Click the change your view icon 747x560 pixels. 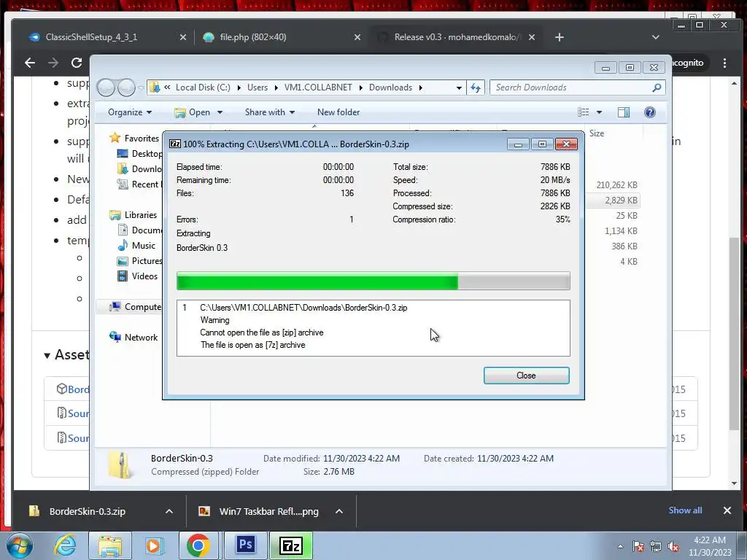pos(583,112)
